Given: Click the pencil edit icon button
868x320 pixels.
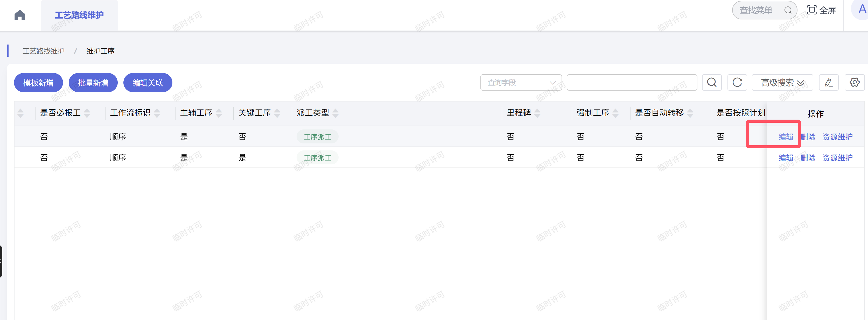Looking at the screenshot, I should click(829, 82).
